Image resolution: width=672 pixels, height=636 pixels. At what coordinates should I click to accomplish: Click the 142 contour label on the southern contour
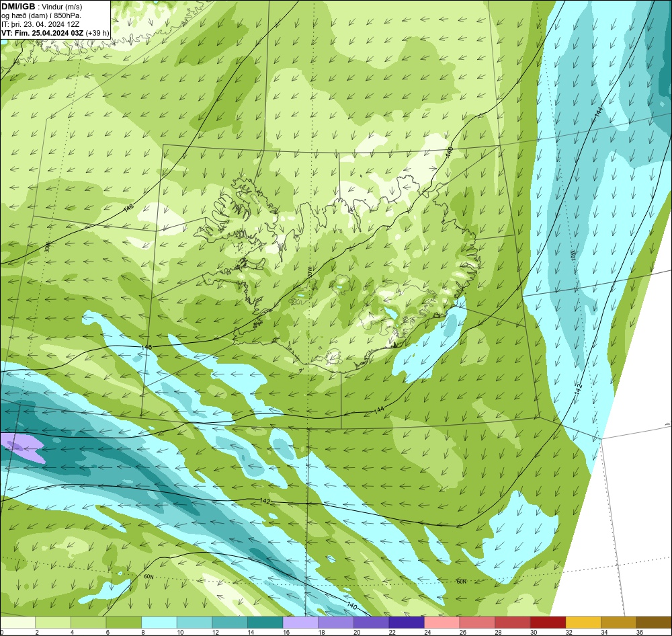(265, 501)
